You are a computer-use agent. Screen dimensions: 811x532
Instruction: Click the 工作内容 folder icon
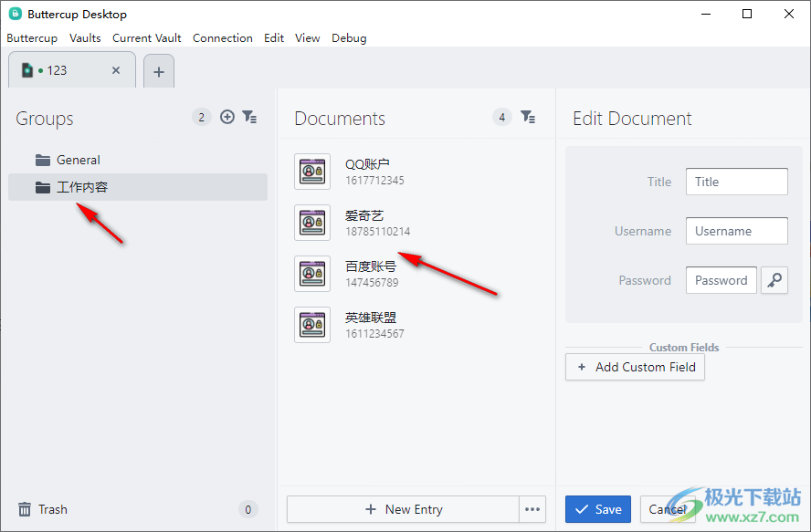[43, 187]
